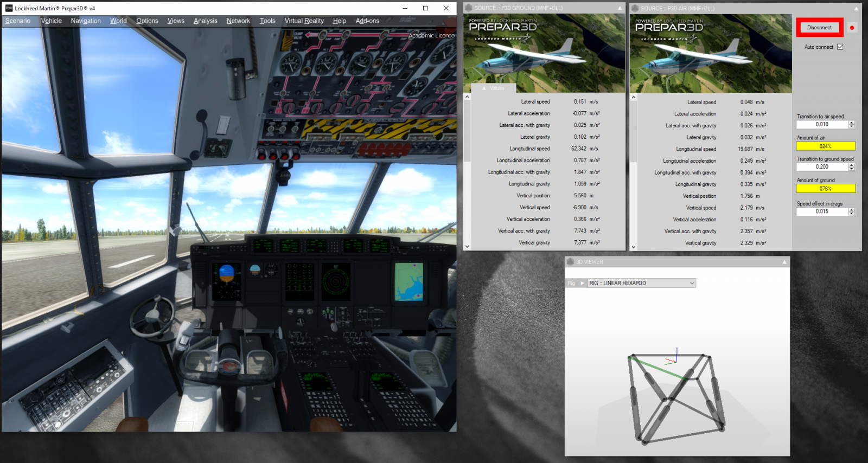This screenshot has width=868, height=463.
Task: Click the Amount of ground yellow progress bar
Action: [x=825, y=189]
